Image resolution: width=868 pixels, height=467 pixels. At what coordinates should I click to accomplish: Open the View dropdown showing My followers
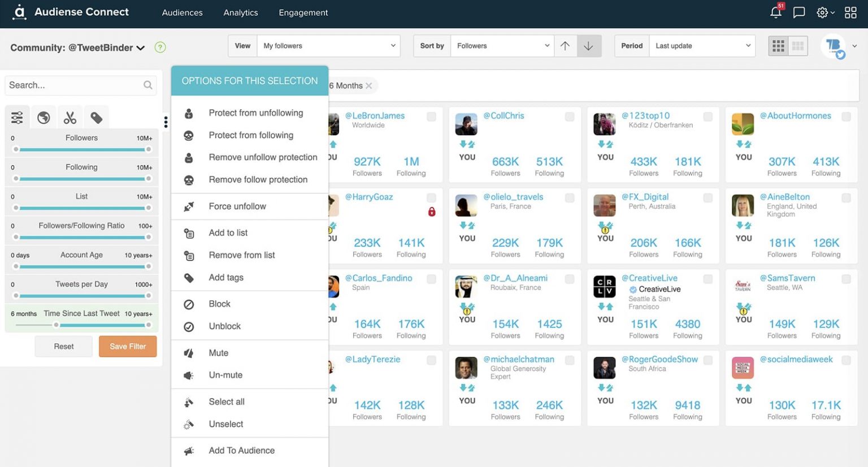click(329, 46)
